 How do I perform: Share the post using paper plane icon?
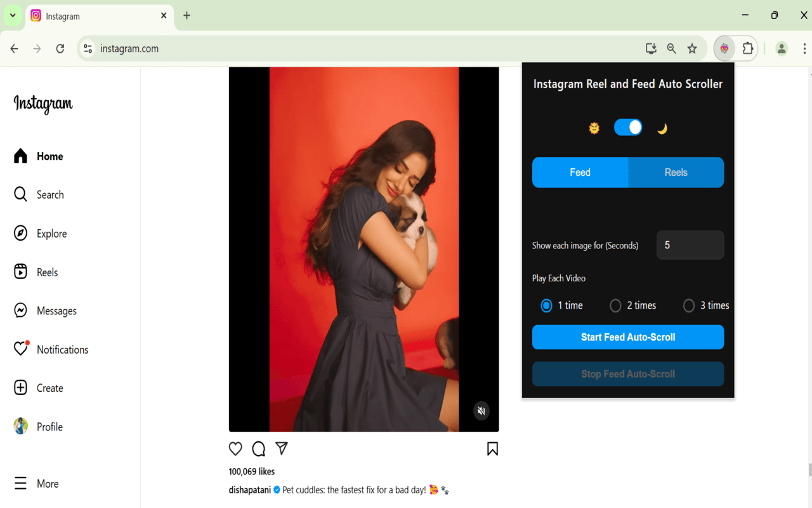coord(282,448)
